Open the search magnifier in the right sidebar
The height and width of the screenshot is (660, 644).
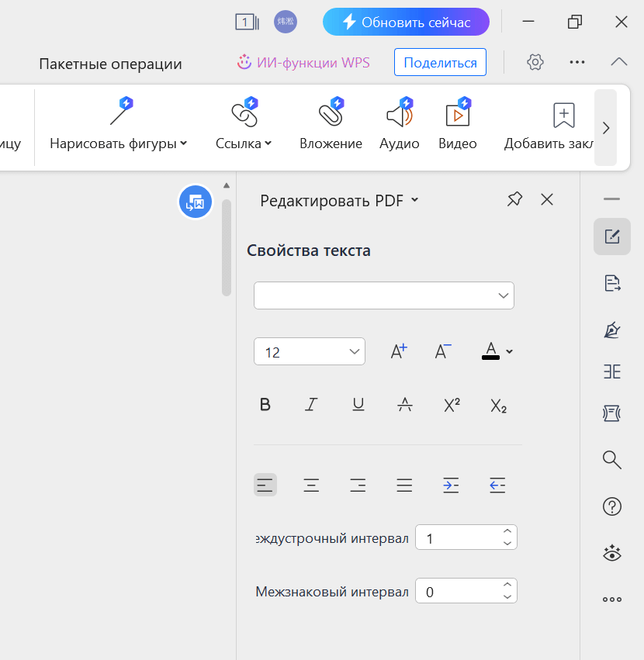tap(611, 460)
